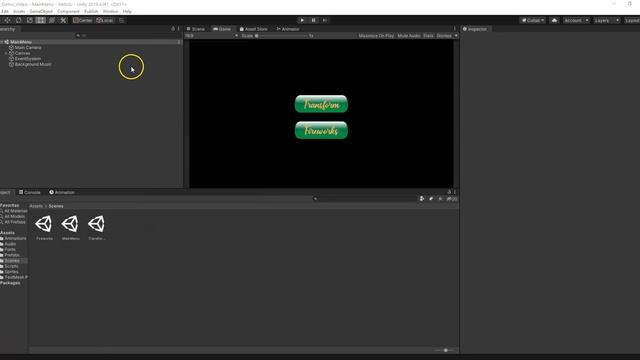
Task: Open the custom editor tools icon
Action: [63, 20]
